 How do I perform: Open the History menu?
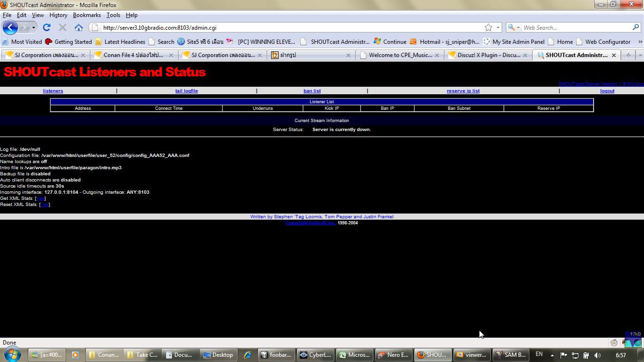coord(58,15)
